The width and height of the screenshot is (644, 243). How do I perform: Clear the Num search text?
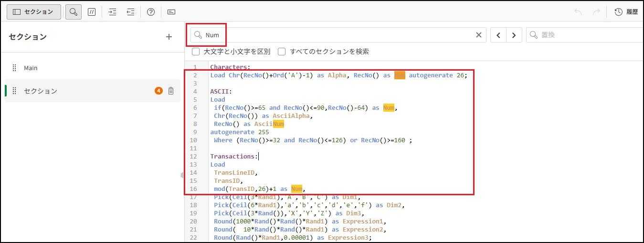(x=479, y=35)
